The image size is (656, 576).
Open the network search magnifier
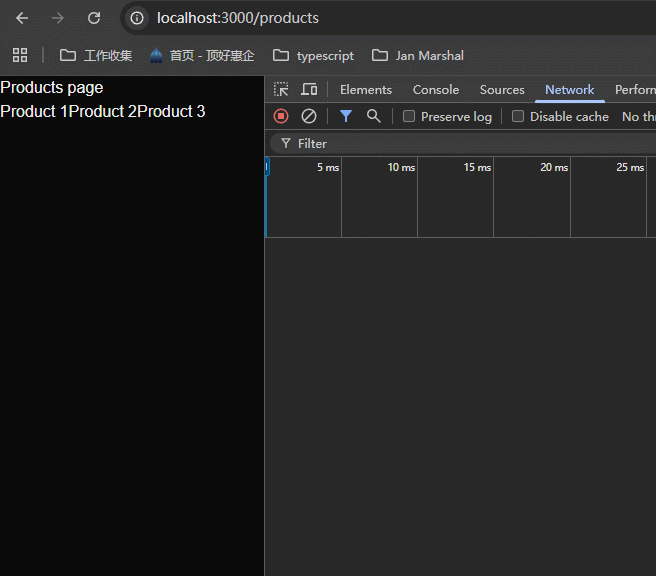pos(374,116)
